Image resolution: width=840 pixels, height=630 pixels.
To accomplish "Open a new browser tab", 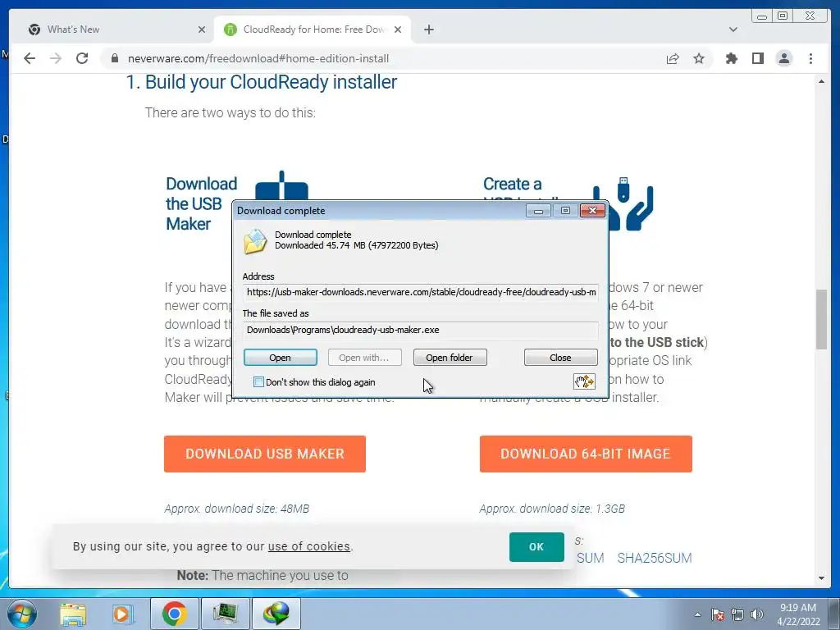I will (x=428, y=30).
